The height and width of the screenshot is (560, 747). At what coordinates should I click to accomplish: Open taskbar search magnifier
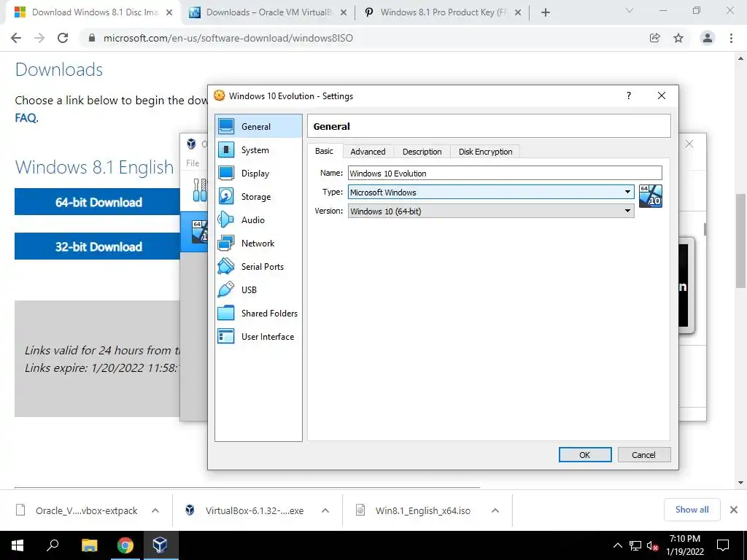click(53, 545)
